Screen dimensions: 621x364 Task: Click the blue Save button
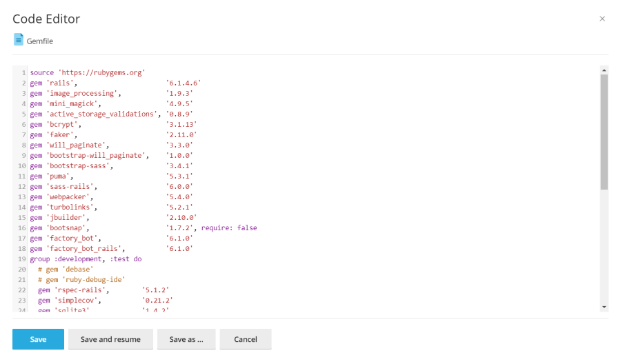[38, 339]
